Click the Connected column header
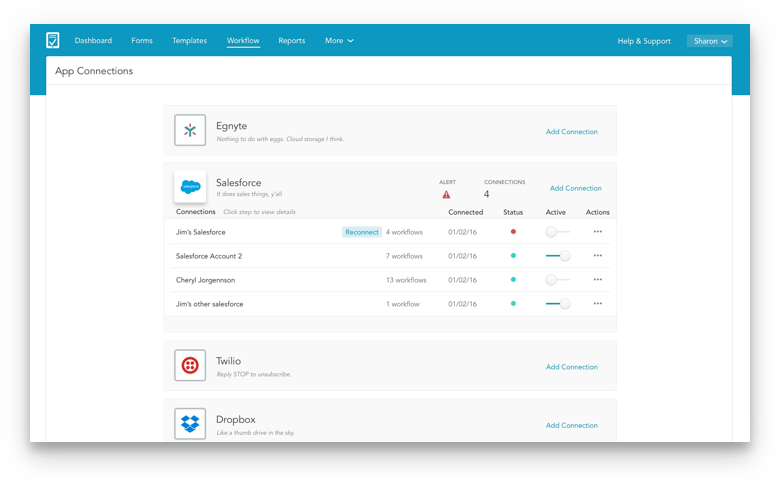This screenshot has height=482, width=780. [x=466, y=212]
